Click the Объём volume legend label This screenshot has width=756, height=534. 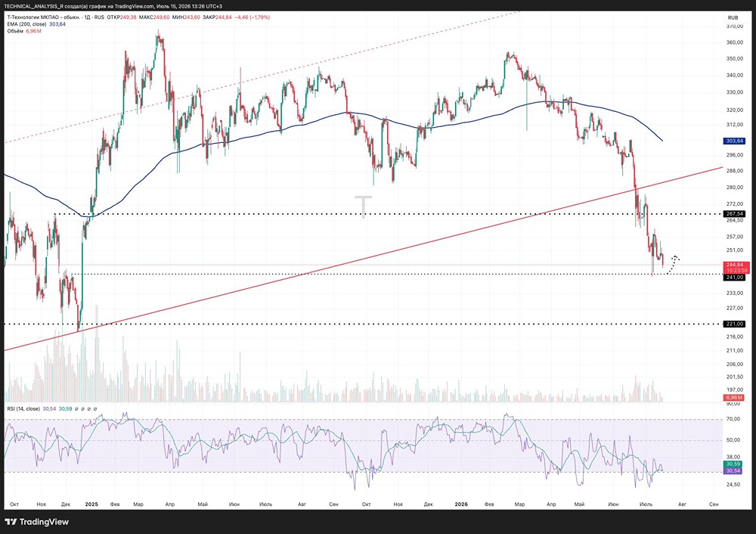coord(15,31)
